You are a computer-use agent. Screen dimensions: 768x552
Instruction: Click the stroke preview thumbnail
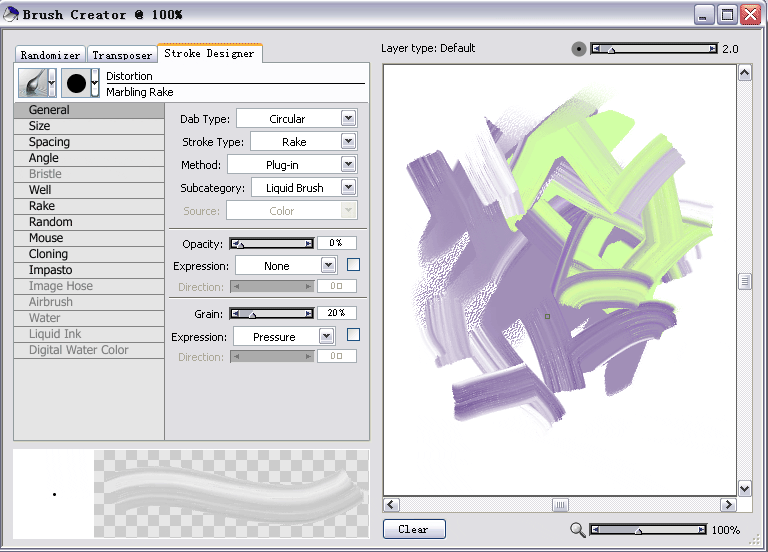tap(231, 494)
